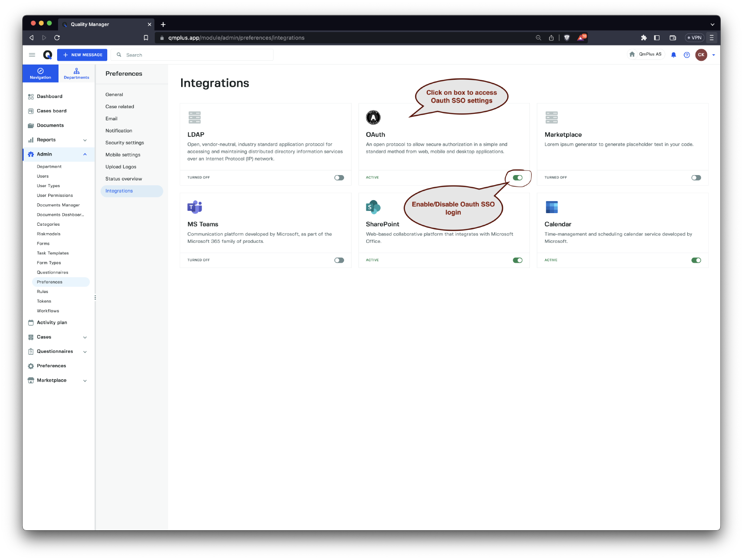Expand the Questionnaires sidebar chevron

(x=85, y=352)
